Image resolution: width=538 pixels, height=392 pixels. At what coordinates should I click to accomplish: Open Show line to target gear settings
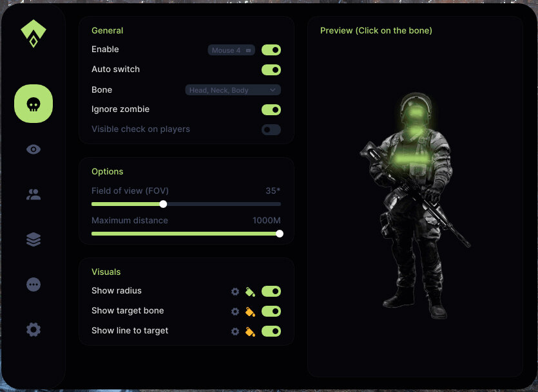(x=235, y=331)
